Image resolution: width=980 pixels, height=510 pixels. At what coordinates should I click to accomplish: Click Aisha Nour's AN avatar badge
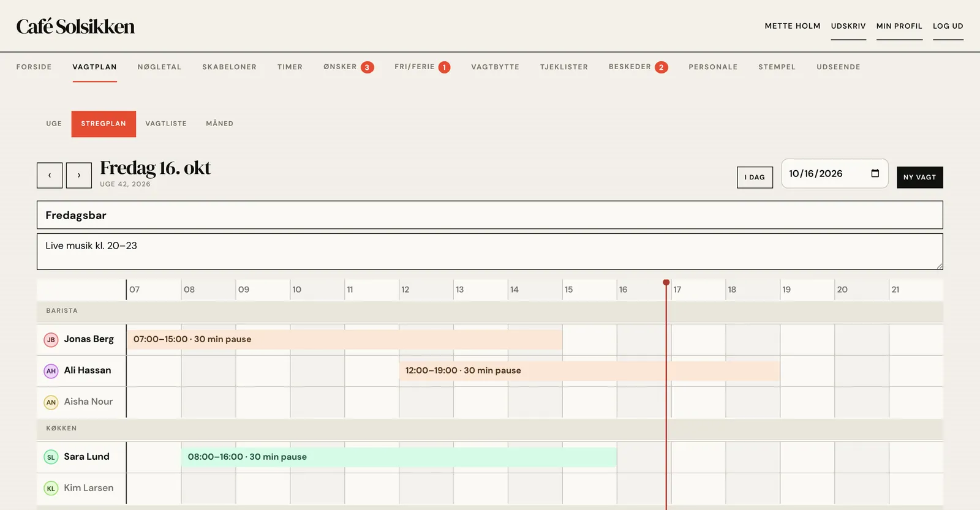51,402
